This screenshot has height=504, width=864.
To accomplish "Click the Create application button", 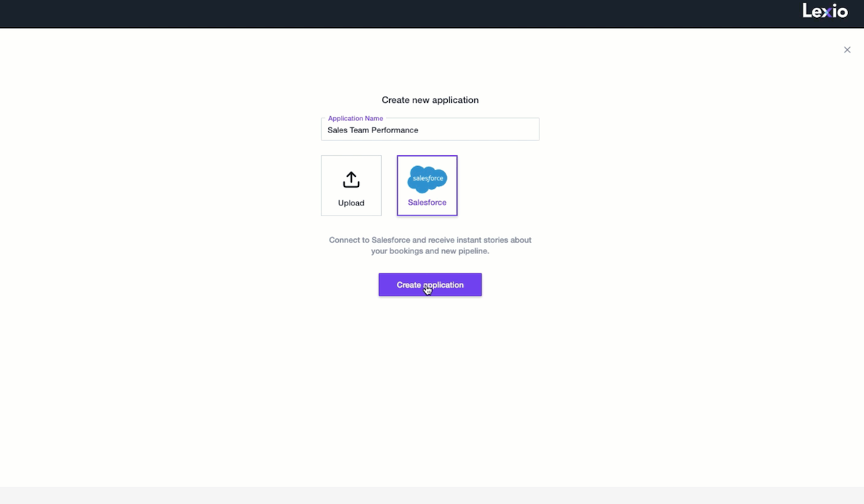I will click(430, 284).
